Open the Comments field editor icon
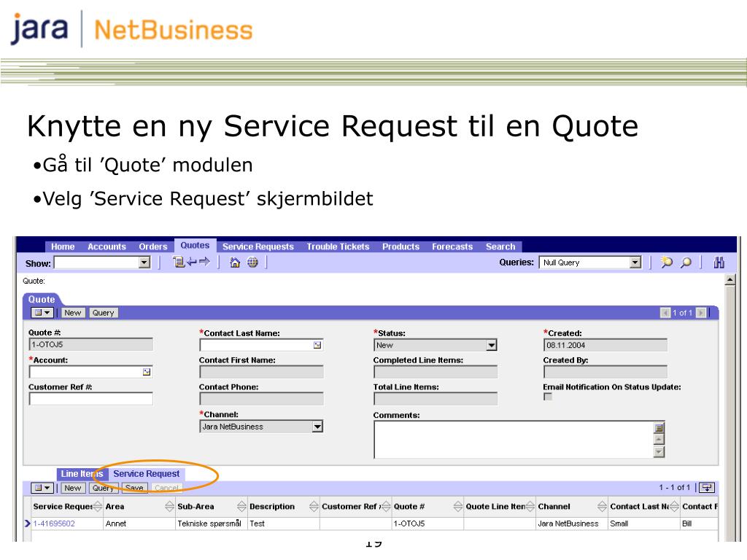Image resolution: width=747 pixels, height=560 pixels. [659, 427]
